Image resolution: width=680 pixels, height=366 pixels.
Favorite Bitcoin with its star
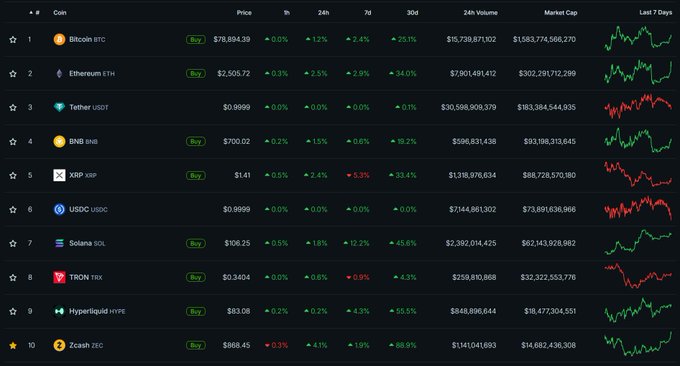pyautogui.click(x=13, y=39)
